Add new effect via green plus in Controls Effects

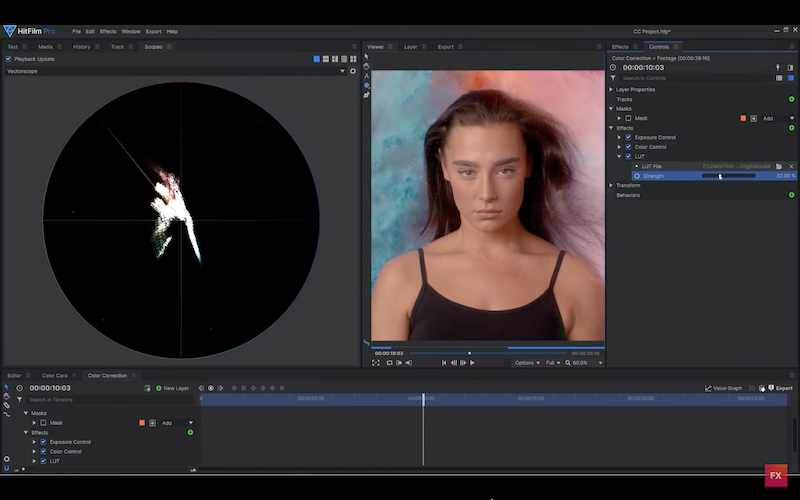point(792,128)
